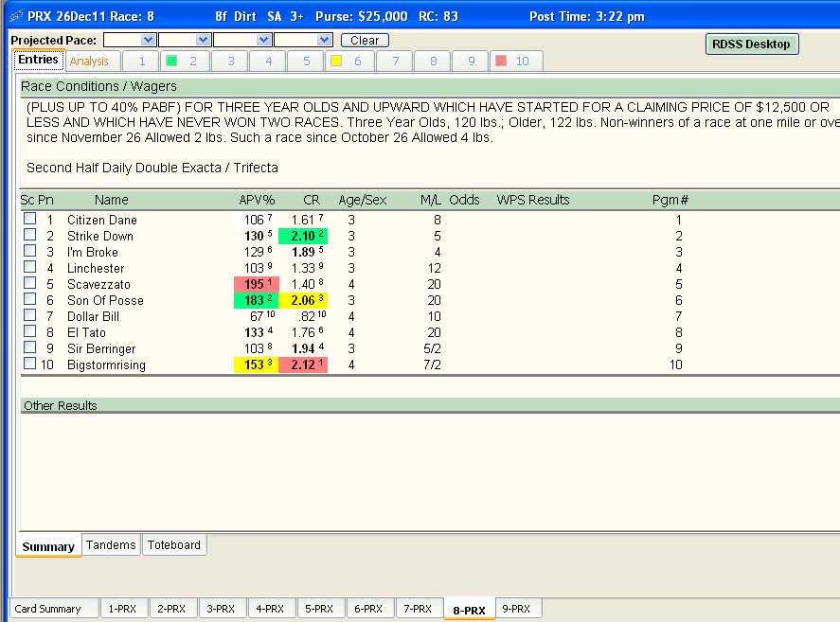Tick the checkbox for Citizen Dane
840x622 pixels.
click(x=30, y=218)
